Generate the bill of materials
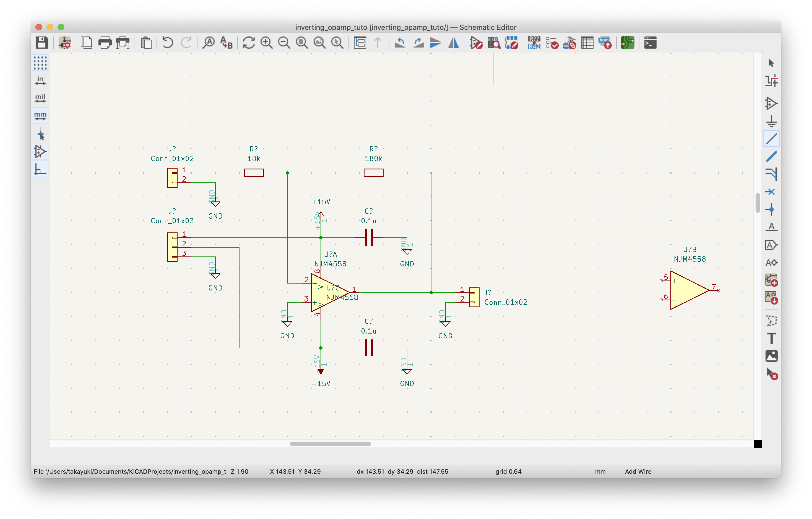The image size is (812, 519). click(x=605, y=43)
